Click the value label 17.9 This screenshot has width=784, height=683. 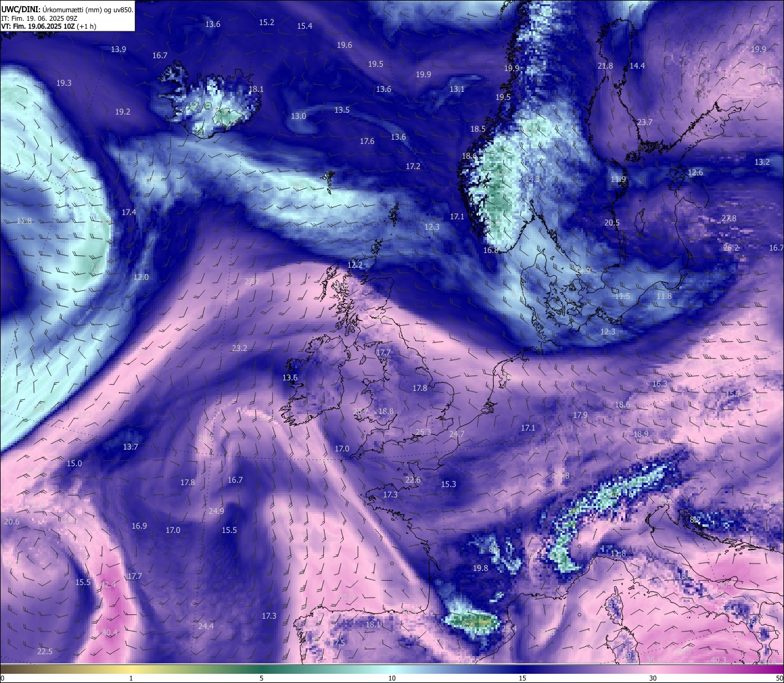point(580,415)
